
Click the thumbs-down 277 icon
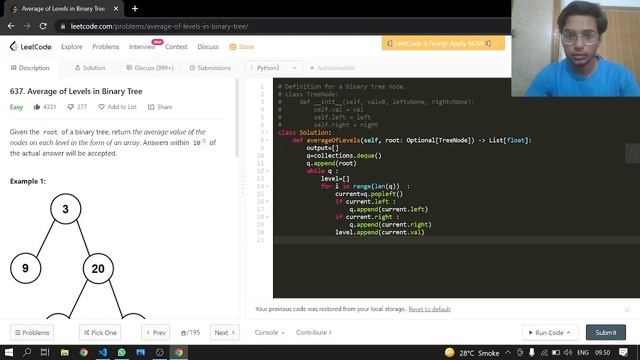tap(71, 107)
